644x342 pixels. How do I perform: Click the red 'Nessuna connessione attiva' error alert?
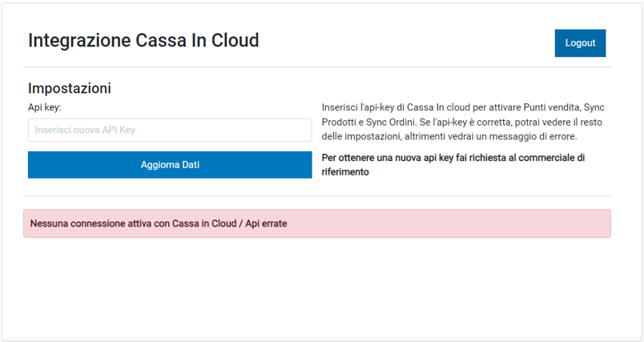[x=316, y=223]
